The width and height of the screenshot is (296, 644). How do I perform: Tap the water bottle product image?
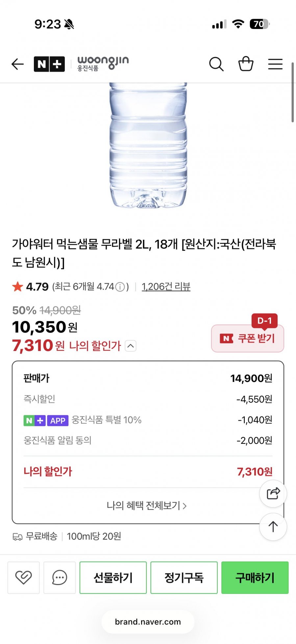click(x=148, y=145)
